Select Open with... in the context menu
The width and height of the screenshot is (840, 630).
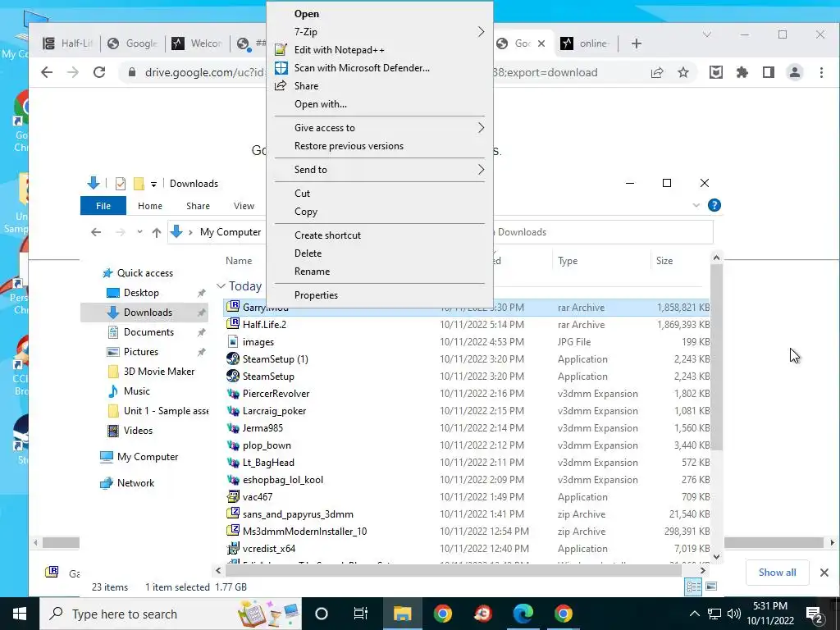click(321, 104)
